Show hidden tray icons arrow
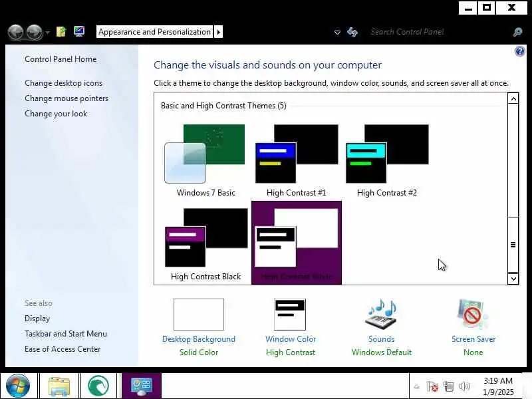532x399 pixels. coord(417,386)
